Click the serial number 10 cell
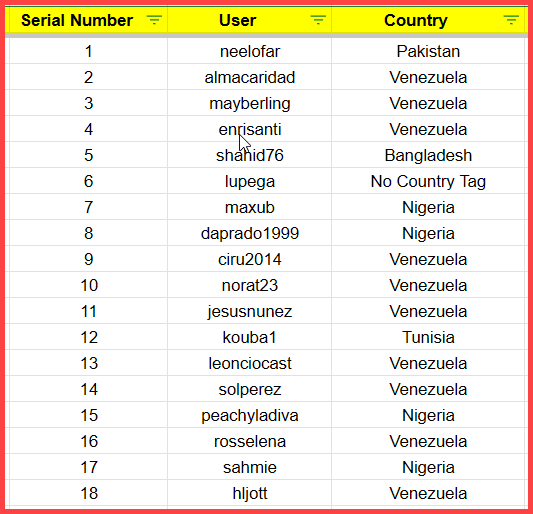This screenshot has width=533, height=514. coord(88,285)
